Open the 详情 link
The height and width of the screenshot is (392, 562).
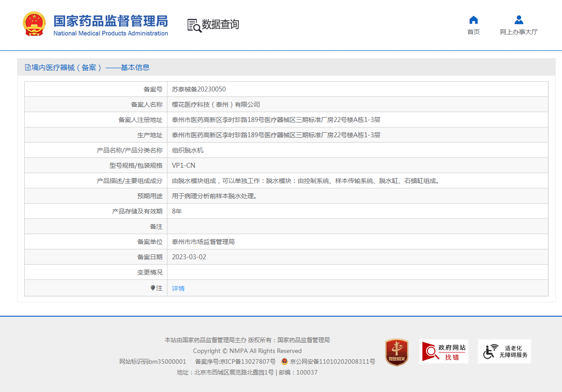pyautogui.click(x=178, y=288)
